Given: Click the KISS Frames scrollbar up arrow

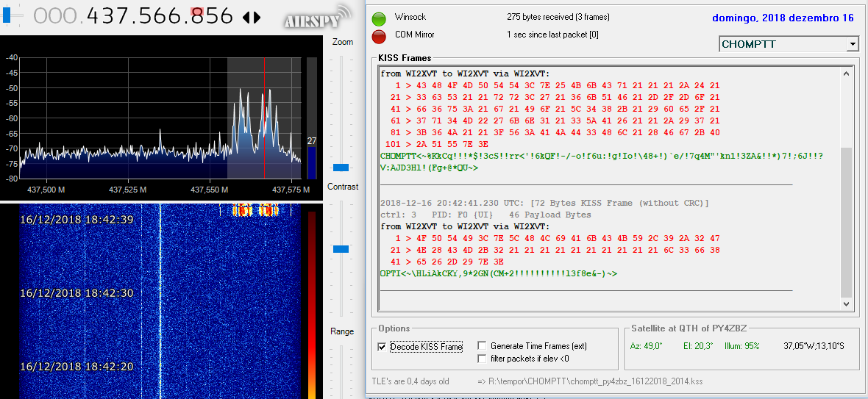Looking at the screenshot, I should (x=847, y=73).
